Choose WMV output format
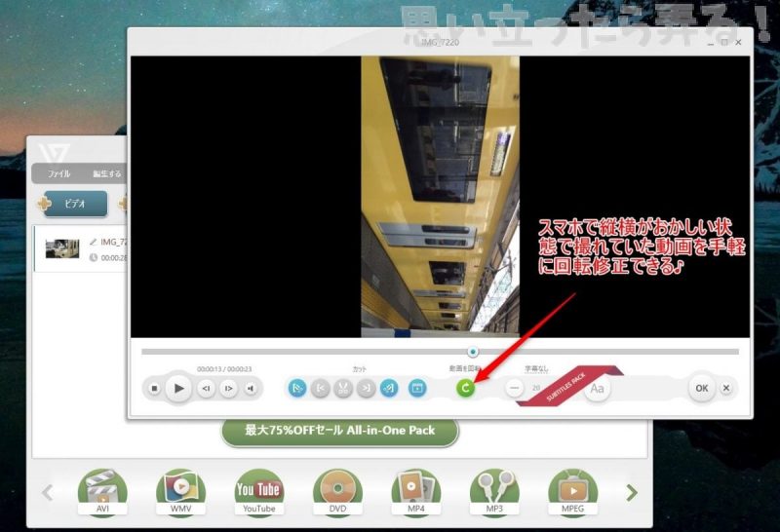 click(x=181, y=492)
